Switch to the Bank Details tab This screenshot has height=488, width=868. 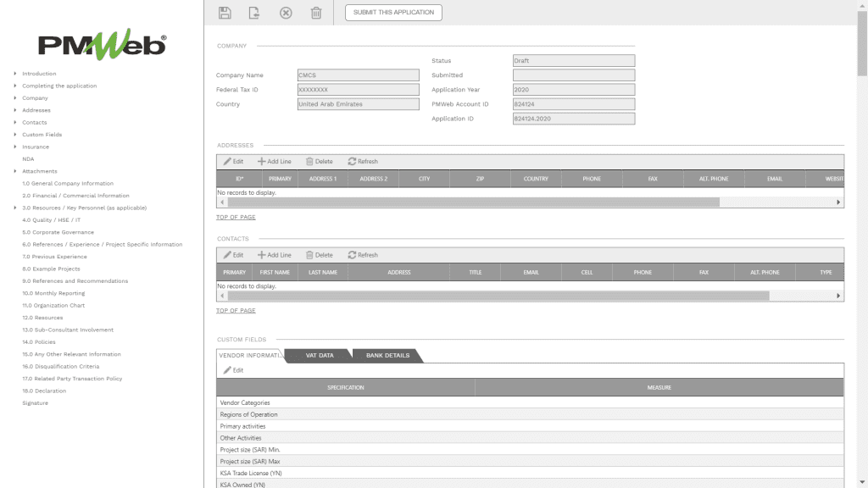(387, 355)
